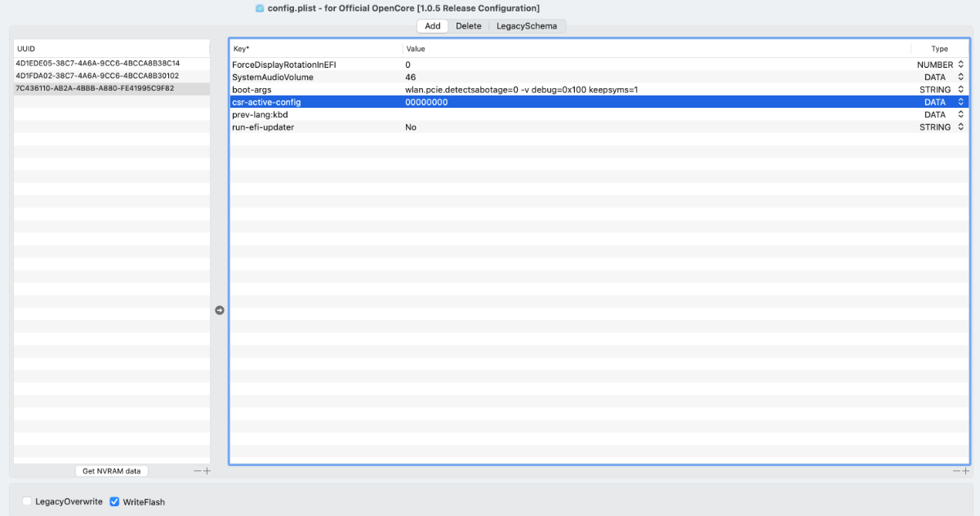Select UUID 7C436110-AB2A-4BBB-A880-FE41995C9F82
This screenshot has width=980, height=516.
click(111, 88)
